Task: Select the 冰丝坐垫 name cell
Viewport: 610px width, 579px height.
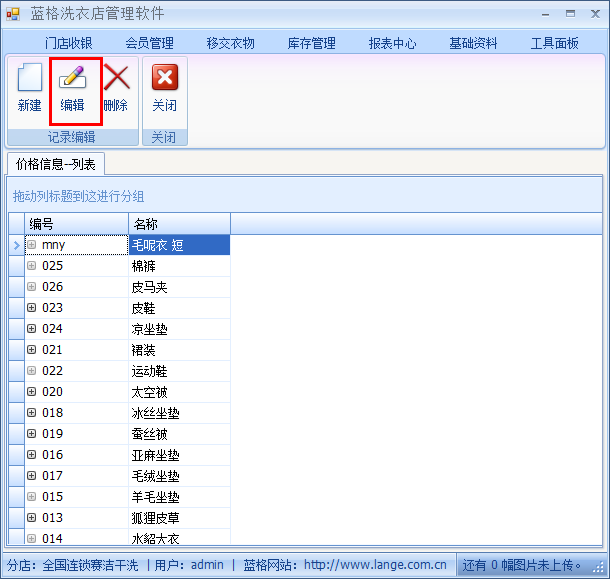Action: coord(179,413)
